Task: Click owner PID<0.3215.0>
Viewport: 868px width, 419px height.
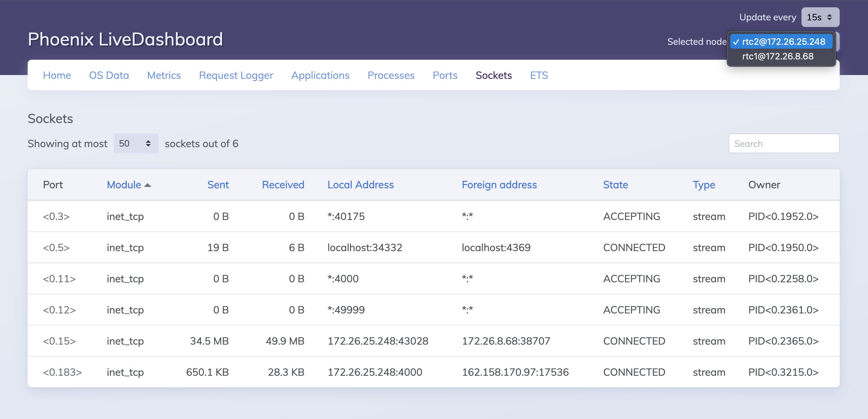Action: point(783,372)
